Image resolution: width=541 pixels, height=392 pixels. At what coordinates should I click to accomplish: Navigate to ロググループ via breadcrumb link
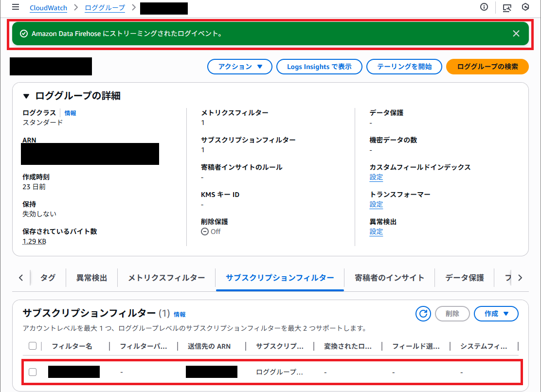point(104,8)
